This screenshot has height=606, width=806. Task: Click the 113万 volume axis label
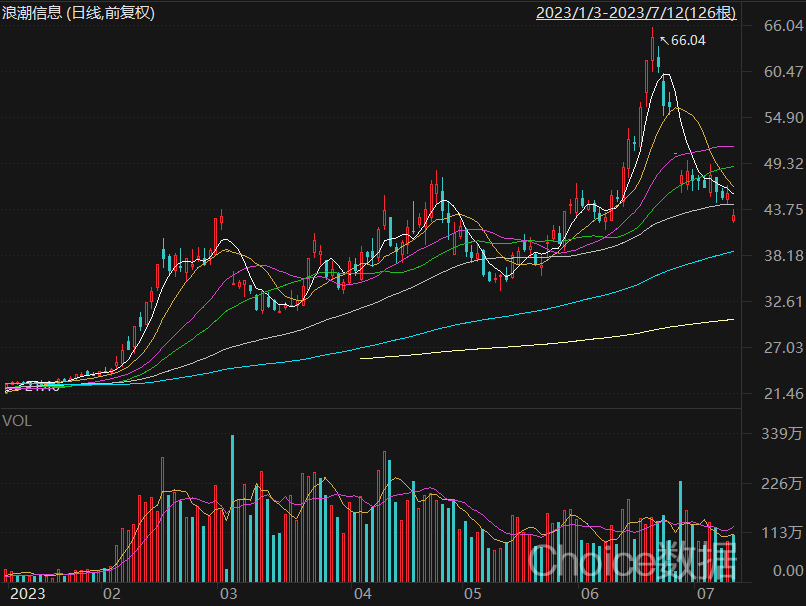pyautogui.click(x=781, y=532)
